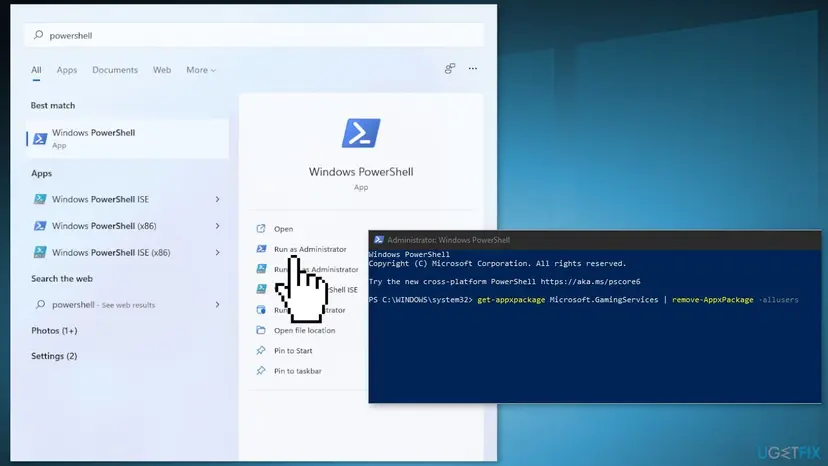Click the PowerShell icon in console title bar
This screenshot has height=466, width=828.
pyautogui.click(x=378, y=239)
